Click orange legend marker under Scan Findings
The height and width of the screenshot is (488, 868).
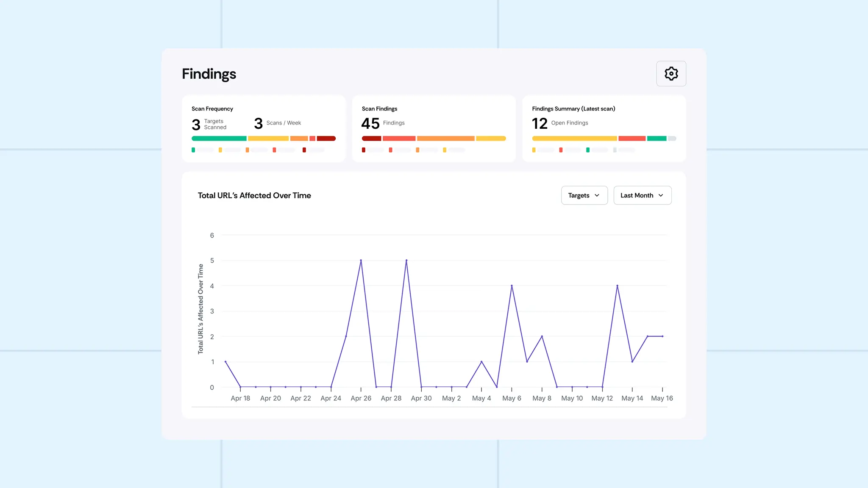(417, 150)
